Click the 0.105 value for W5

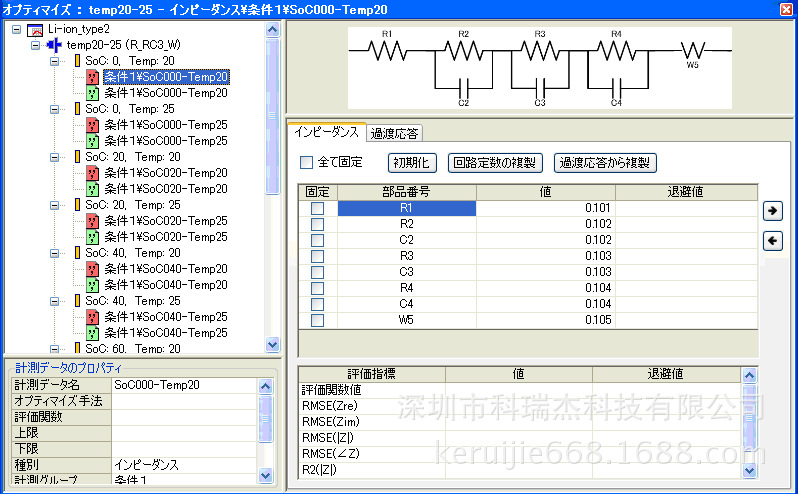598,320
